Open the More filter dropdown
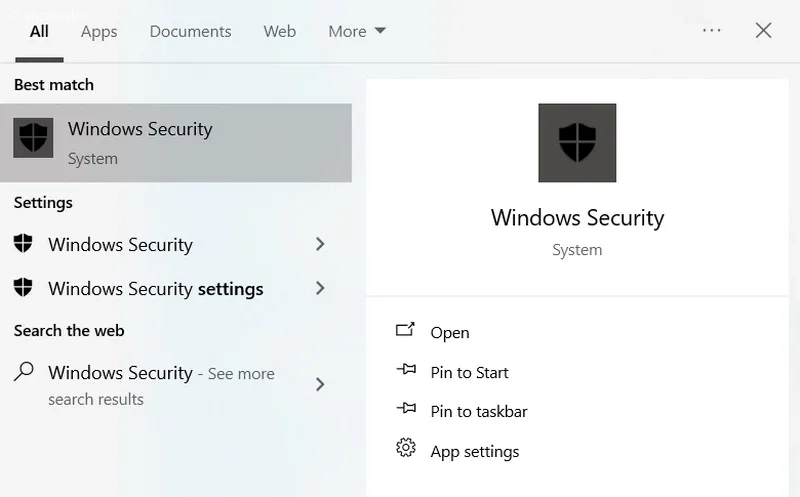 pos(357,31)
